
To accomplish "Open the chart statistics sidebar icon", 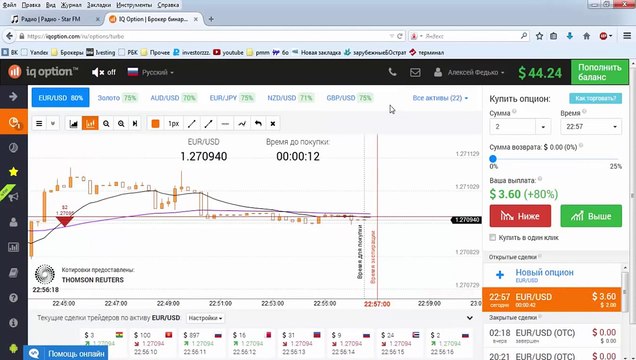I will tap(13, 247).
